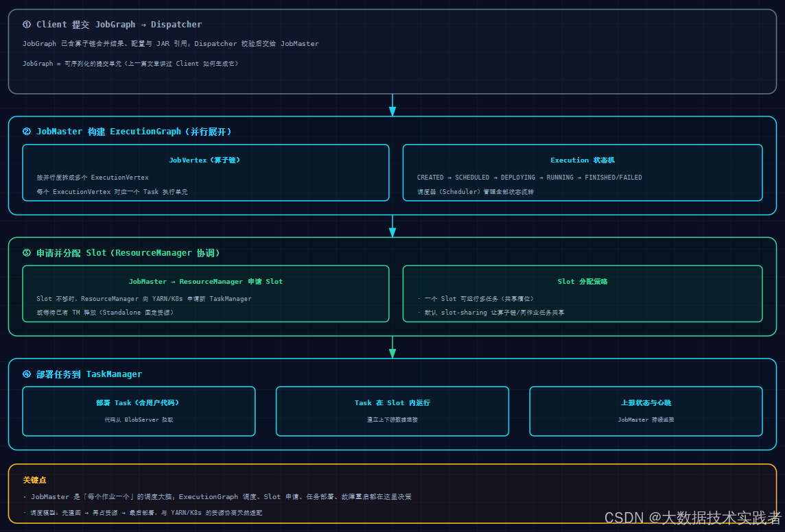Click the "CREATED" state word

point(430,178)
